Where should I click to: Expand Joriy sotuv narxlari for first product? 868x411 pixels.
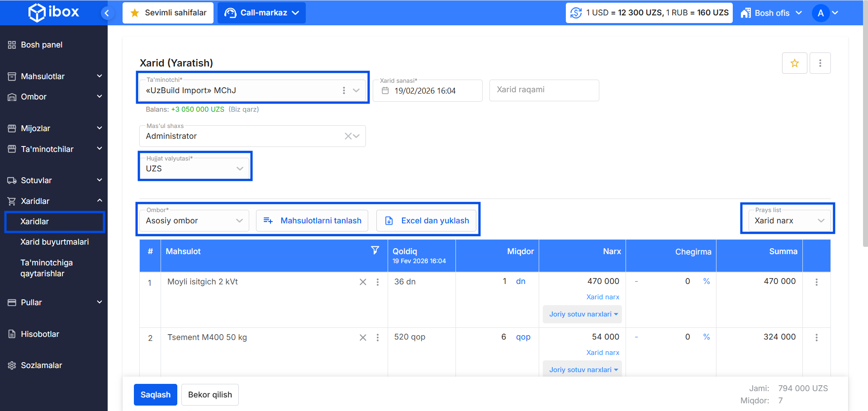point(583,314)
